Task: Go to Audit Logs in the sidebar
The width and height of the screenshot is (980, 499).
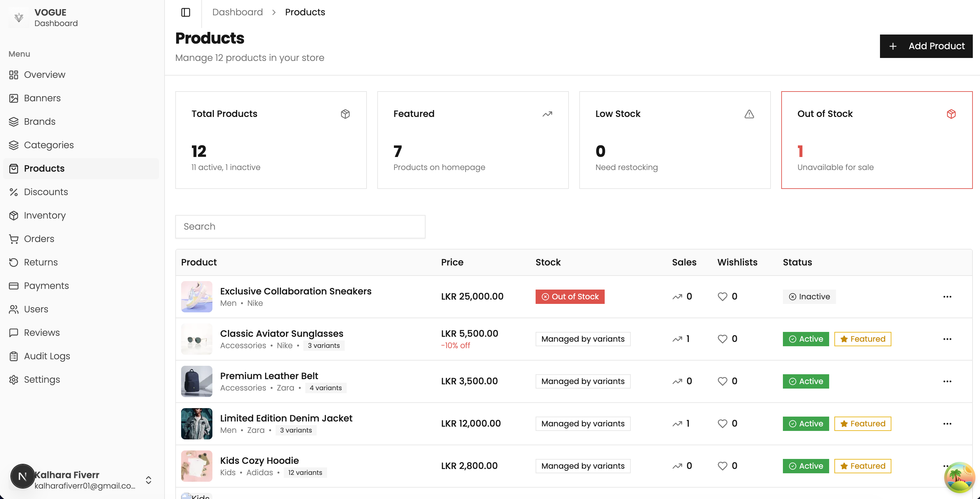Action: point(47,356)
